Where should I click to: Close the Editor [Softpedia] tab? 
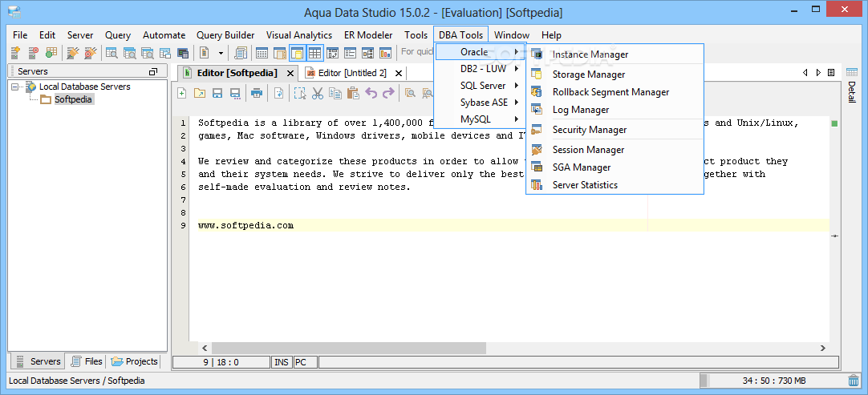pos(290,73)
